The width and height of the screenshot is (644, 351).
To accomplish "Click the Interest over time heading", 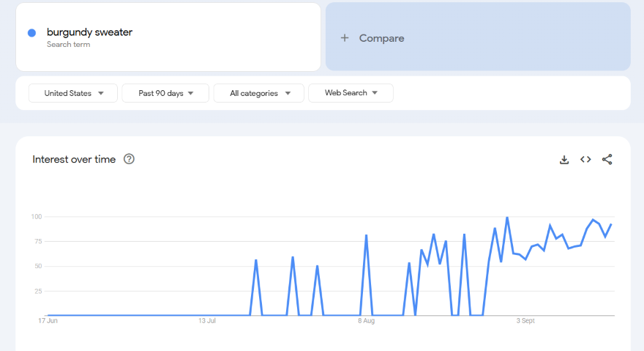I will tap(74, 159).
